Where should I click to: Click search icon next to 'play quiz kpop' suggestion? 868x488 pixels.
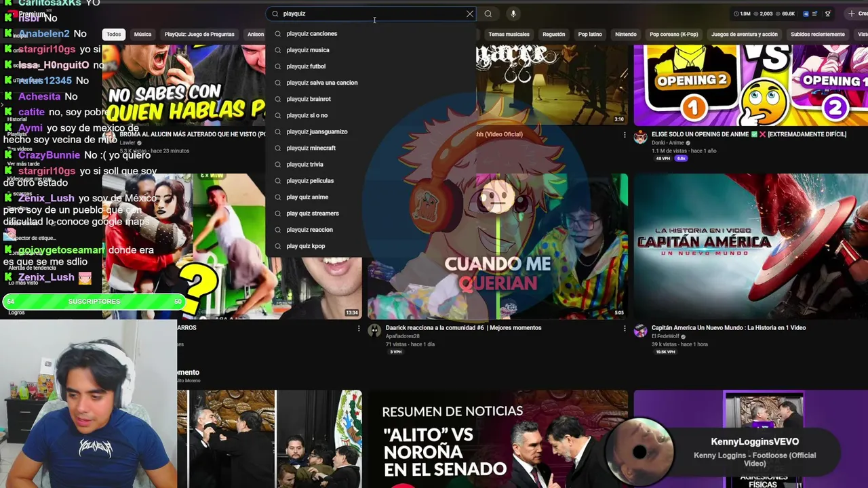pos(277,246)
